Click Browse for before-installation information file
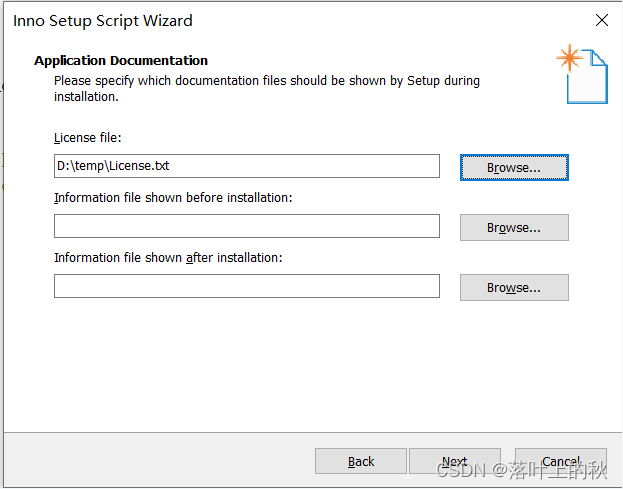The image size is (623, 489). click(514, 228)
